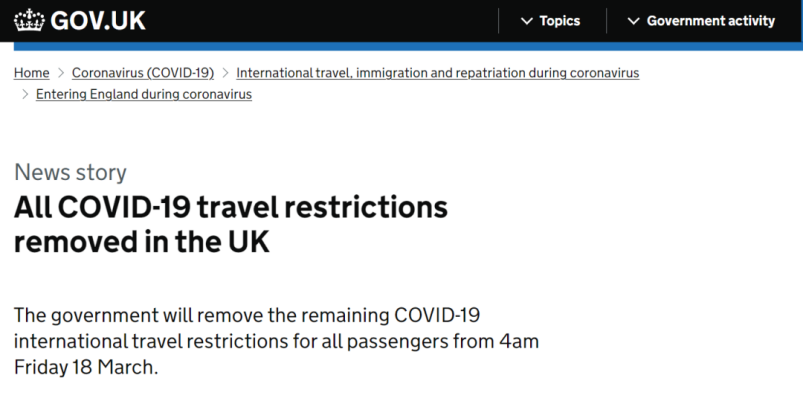The height and width of the screenshot is (401, 803).
Task: Click the blue bar beneath the header
Action: point(408,46)
